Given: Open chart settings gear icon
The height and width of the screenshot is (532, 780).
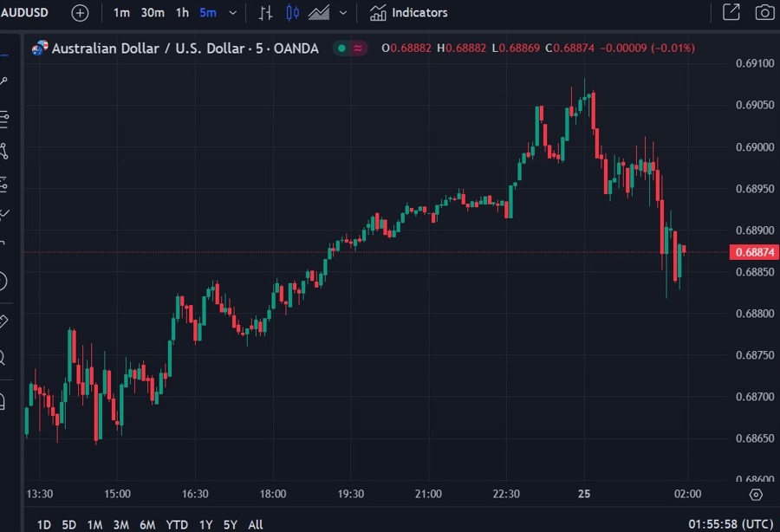Looking at the screenshot, I should 756,495.
